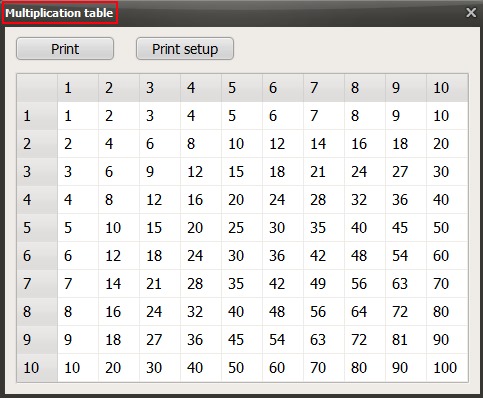Select the cell showing 9 in row 3
The height and width of the screenshot is (398, 483).
(x=160, y=172)
